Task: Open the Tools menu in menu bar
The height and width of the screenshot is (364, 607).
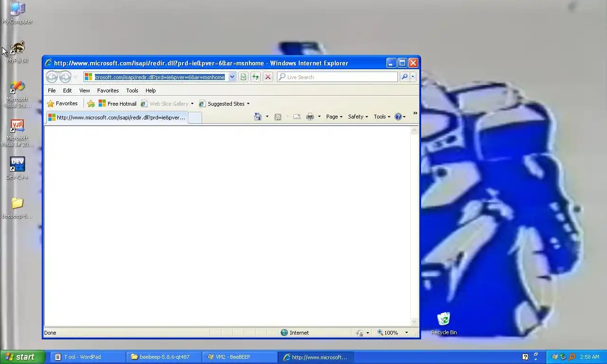Action: coord(132,91)
